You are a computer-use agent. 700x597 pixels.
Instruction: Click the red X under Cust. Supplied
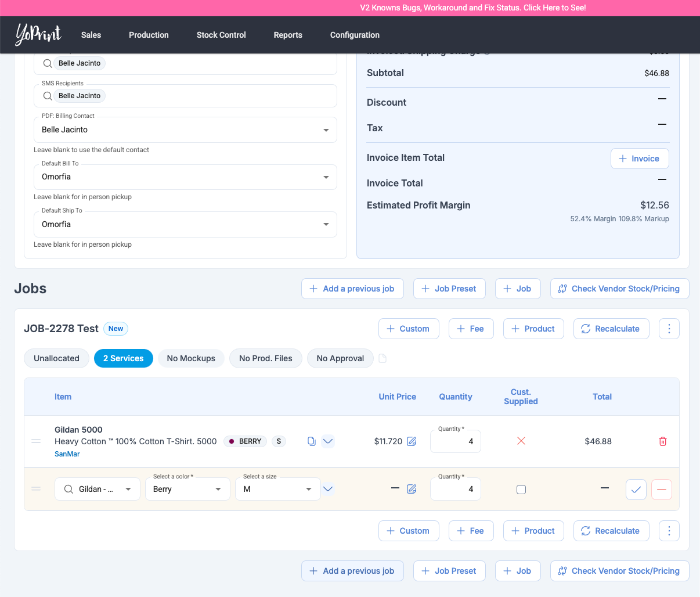click(521, 441)
